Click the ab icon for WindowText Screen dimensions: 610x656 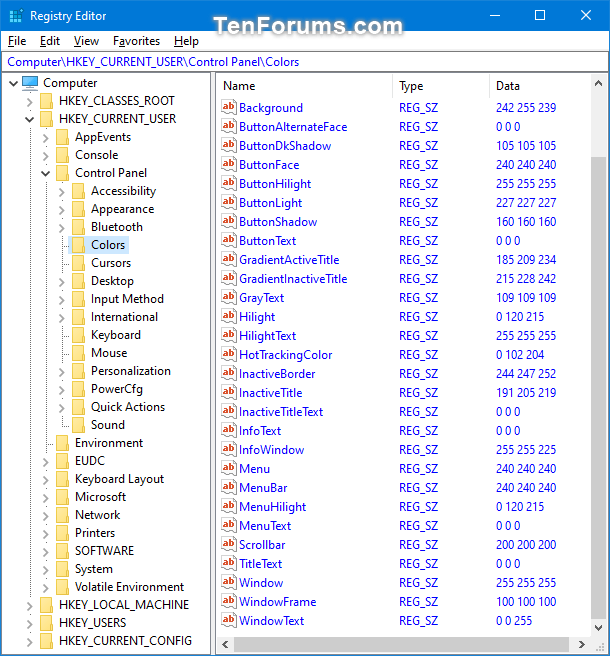pos(228,620)
